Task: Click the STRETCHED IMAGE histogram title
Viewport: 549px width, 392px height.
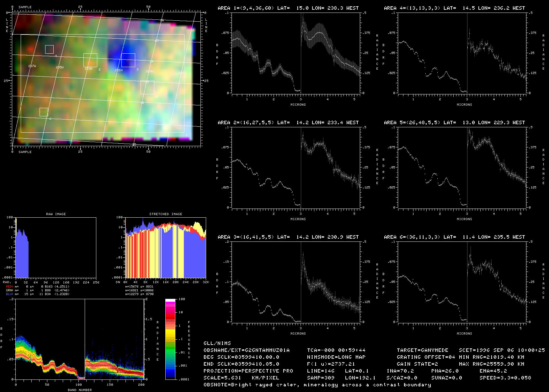Action: click(166, 214)
